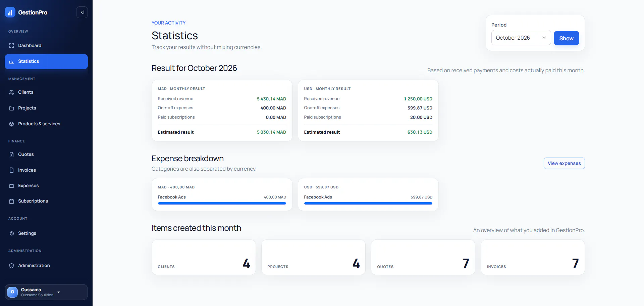Click the '1 250,00 USD' received revenue value
The image size is (644, 306).
coord(418,99)
